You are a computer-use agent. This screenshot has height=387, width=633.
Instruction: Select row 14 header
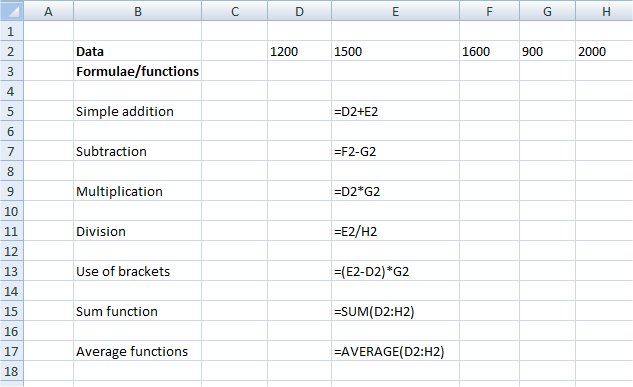click(12, 291)
